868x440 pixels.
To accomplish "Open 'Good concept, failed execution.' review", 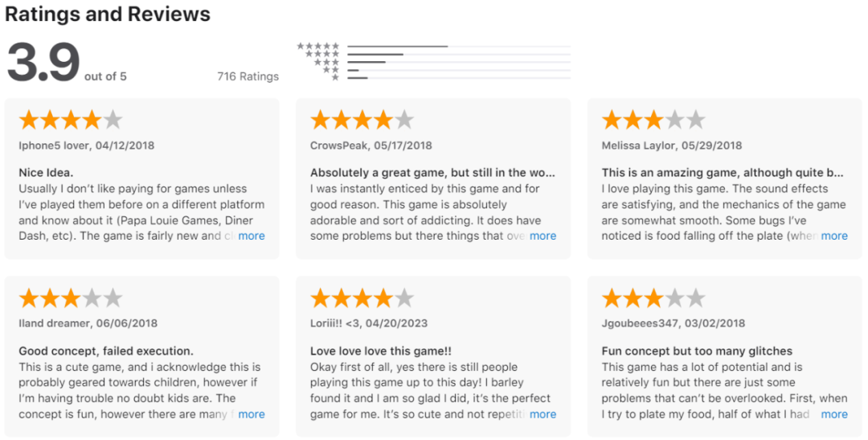I will (x=105, y=351).
